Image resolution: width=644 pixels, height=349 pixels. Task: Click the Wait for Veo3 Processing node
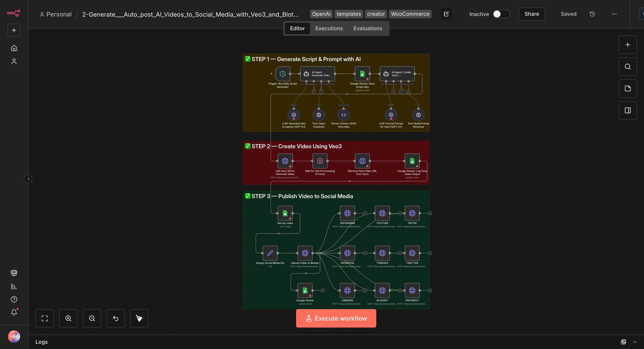(x=320, y=161)
